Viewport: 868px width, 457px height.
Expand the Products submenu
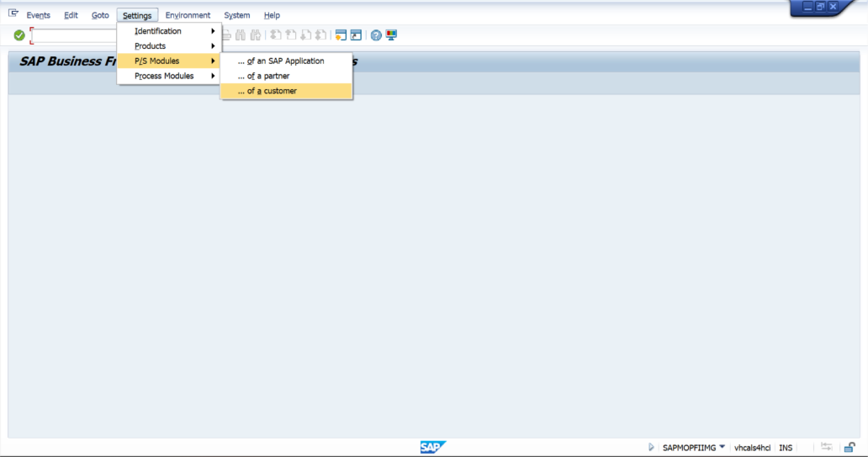[168, 46]
